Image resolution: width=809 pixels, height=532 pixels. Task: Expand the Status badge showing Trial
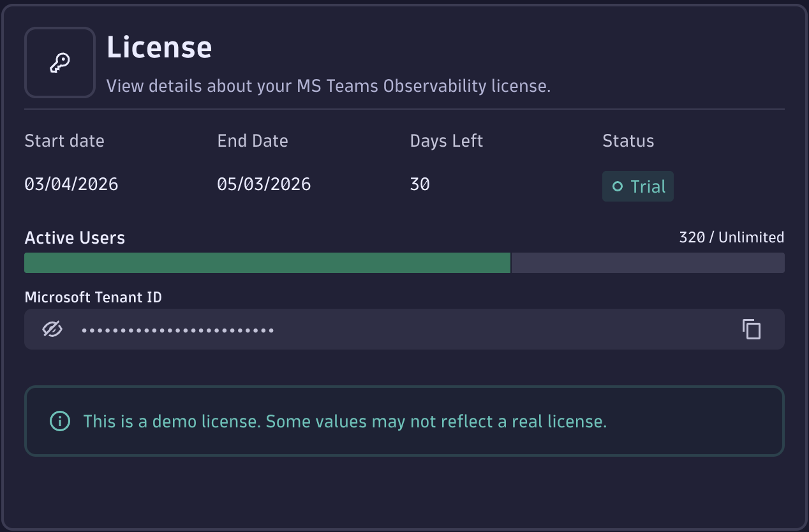[x=638, y=186]
